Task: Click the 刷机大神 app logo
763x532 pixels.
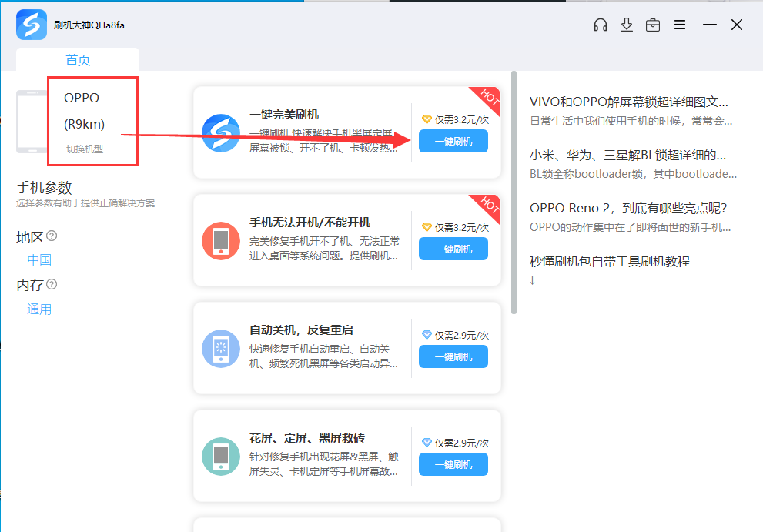Action: (32, 25)
